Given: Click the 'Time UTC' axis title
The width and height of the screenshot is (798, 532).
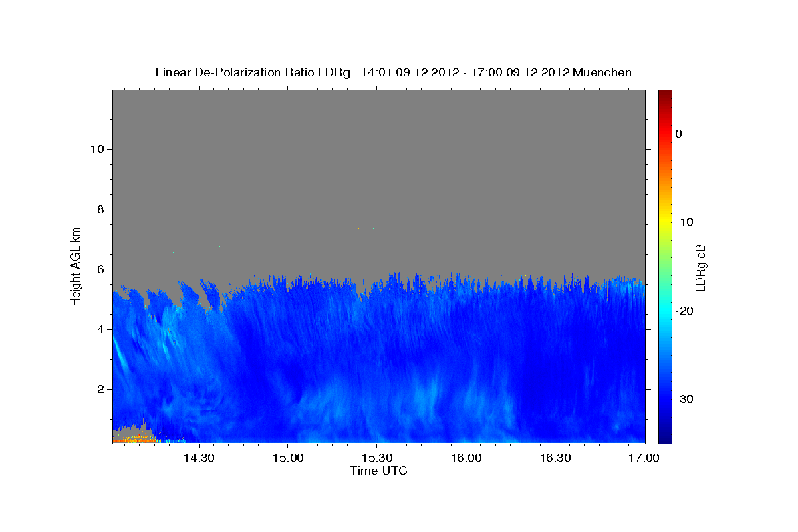Looking at the screenshot, I should coord(379,471).
